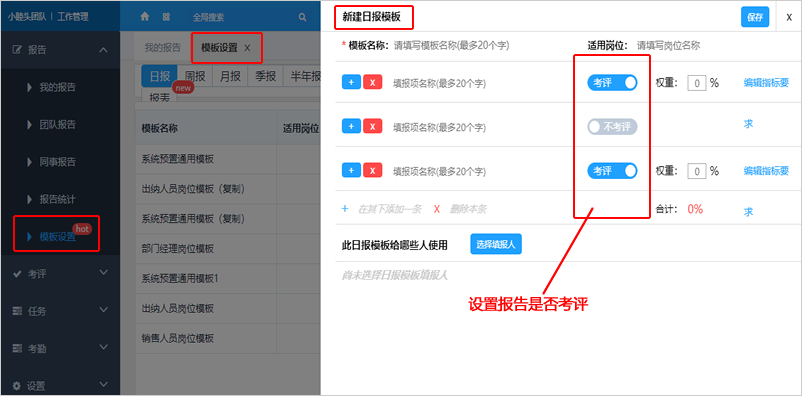Select the 周报 report type tab
This screenshot has width=802, height=396.
195,76
